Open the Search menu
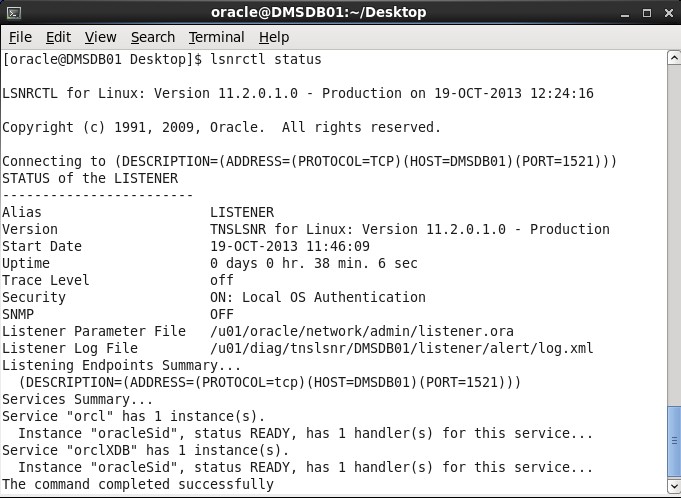 pos(153,37)
